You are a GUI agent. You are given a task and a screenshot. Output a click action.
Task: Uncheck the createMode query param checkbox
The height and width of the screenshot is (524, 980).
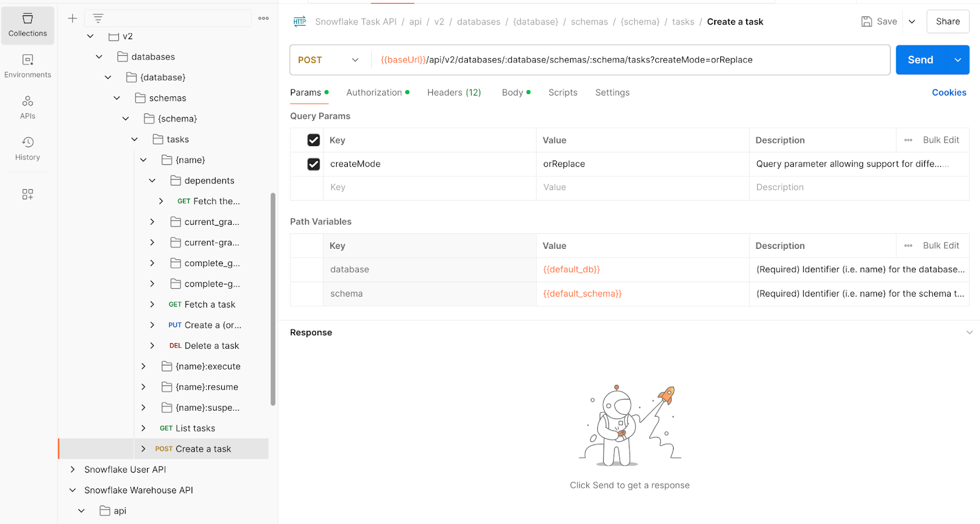(314, 164)
